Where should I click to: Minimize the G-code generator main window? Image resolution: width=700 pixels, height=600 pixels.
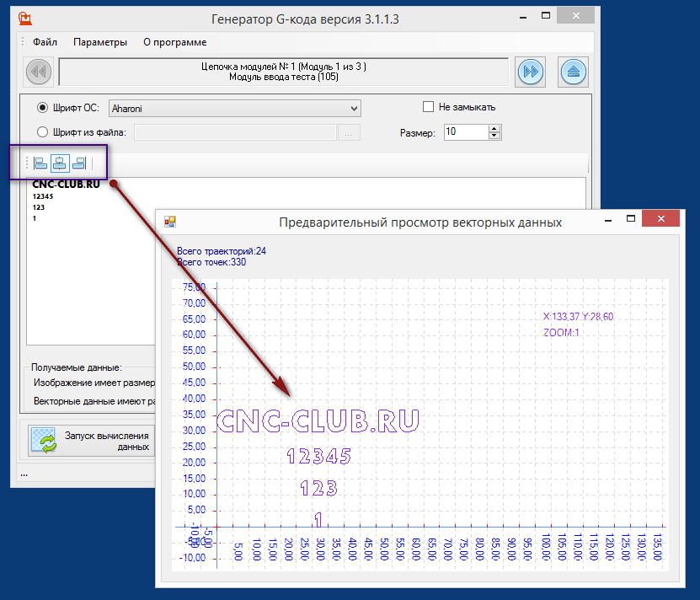[523, 17]
